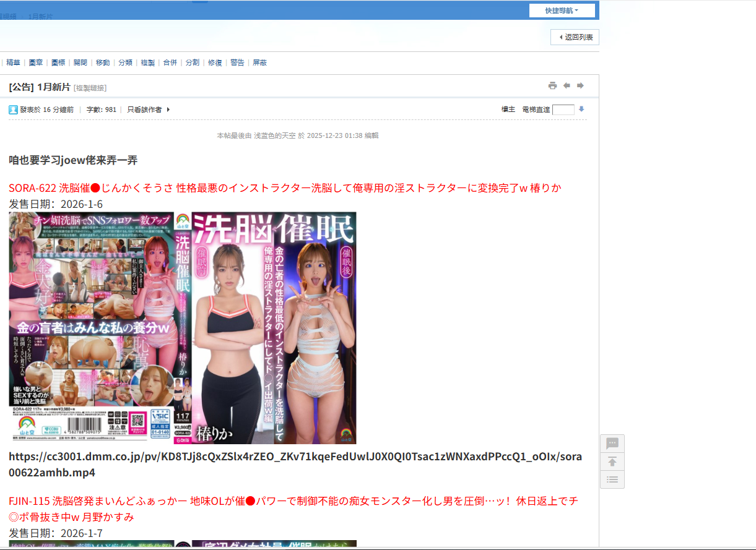Go to previous thread arrow icon
The height and width of the screenshot is (550, 756).
pyautogui.click(x=567, y=85)
